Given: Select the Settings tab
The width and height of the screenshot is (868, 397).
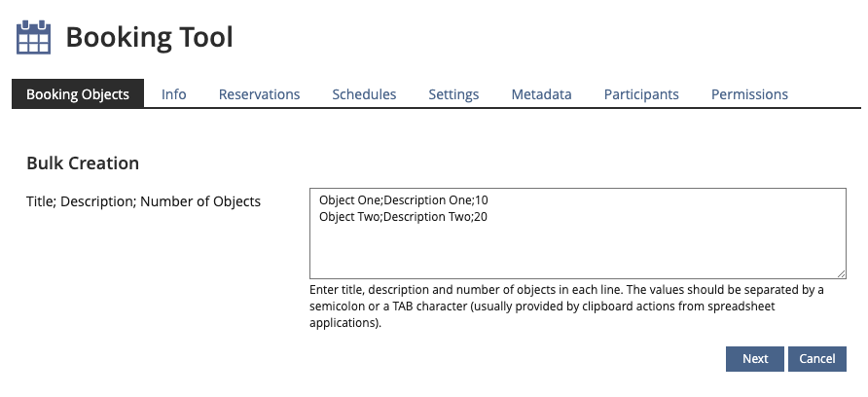Looking at the screenshot, I should (x=453, y=94).
